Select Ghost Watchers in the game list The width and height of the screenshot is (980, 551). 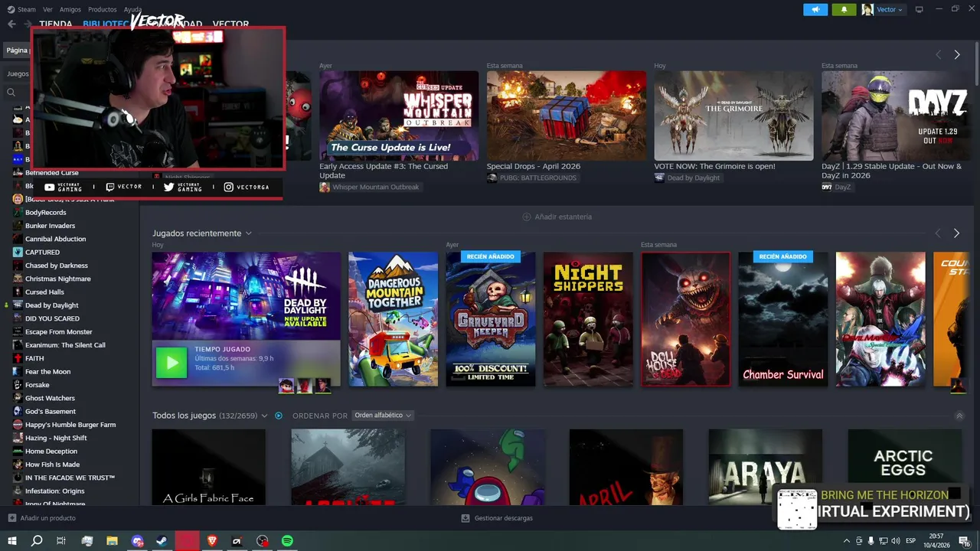pos(50,398)
